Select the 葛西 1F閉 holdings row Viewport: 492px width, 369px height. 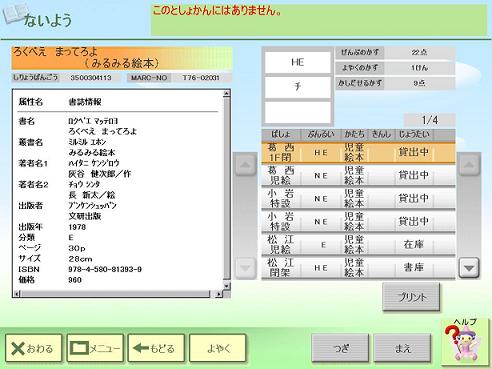coord(358,153)
